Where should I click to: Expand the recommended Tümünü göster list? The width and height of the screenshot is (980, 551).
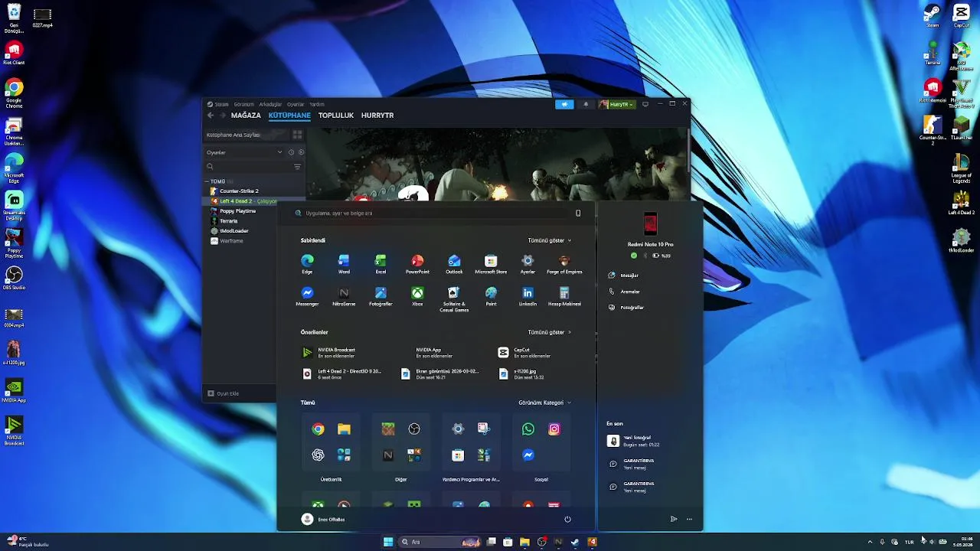[x=549, y=332]
